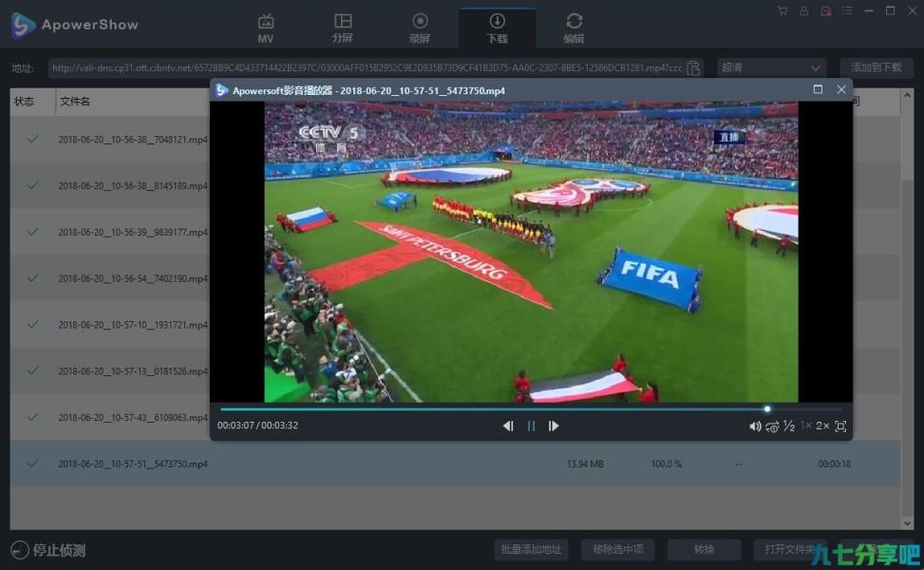Select file 2018-06-20__10-56-39__9839177.mp4
The height and width of the screenshot is (570, 924).
coord(133,232)
